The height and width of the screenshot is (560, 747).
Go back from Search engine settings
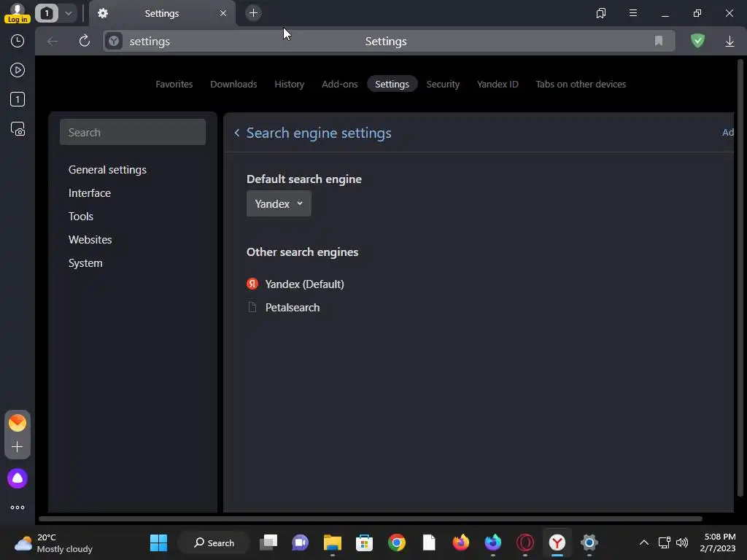coord(237,133)
